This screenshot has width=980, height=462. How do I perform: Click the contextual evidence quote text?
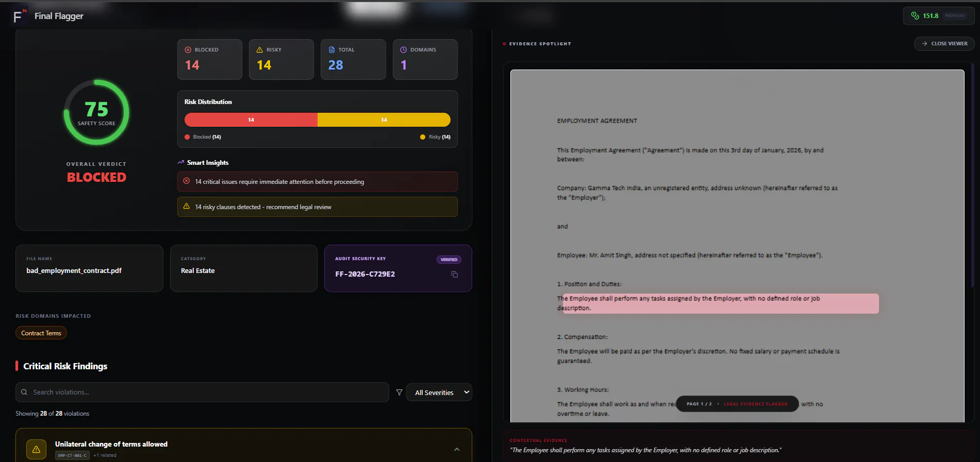[x=645, y=450]
